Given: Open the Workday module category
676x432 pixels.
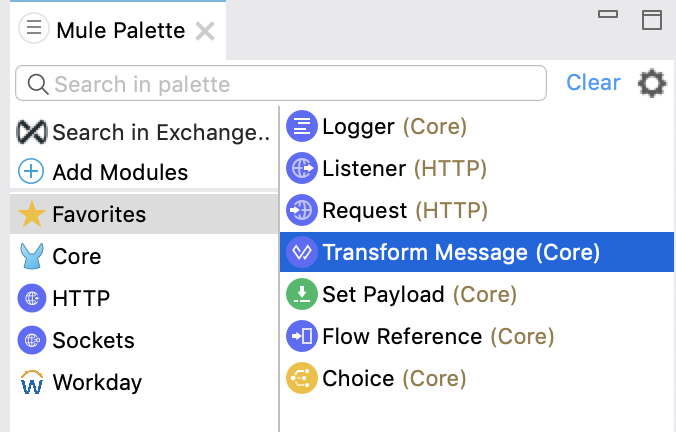Looking at the screenshot, I should (96, 382).
